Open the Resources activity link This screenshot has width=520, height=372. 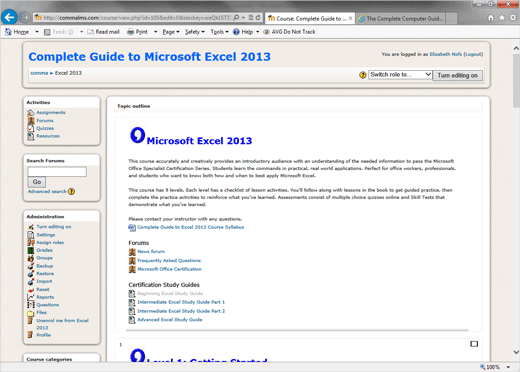pyautogui.click(x=48, y=136)
